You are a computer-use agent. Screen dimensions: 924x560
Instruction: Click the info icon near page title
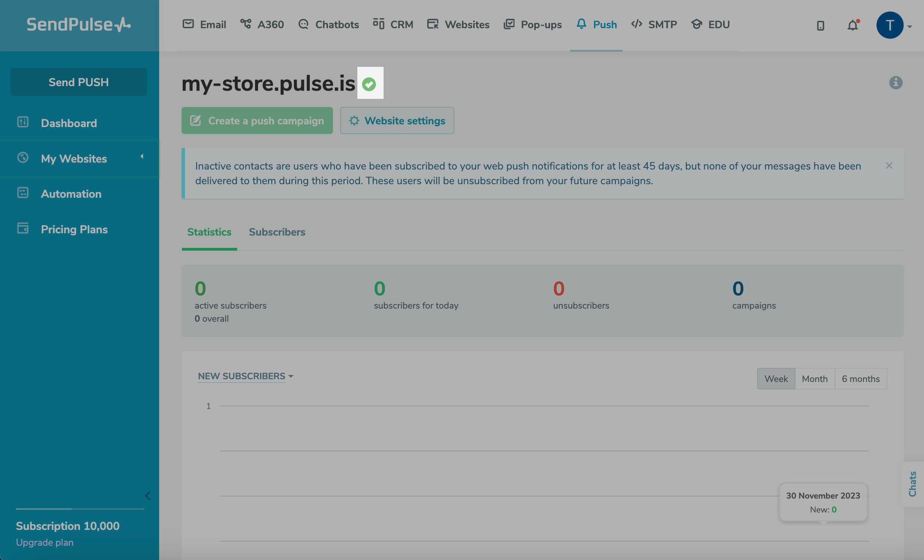895,83
